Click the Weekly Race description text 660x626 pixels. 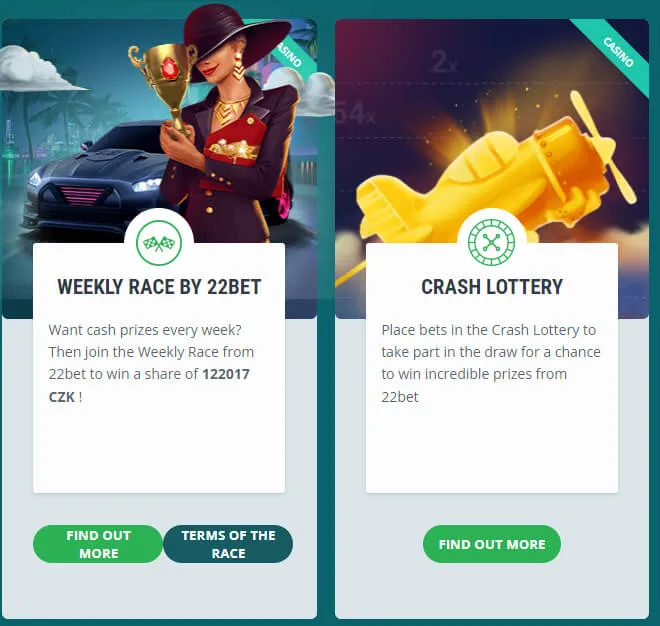(151, 363)
